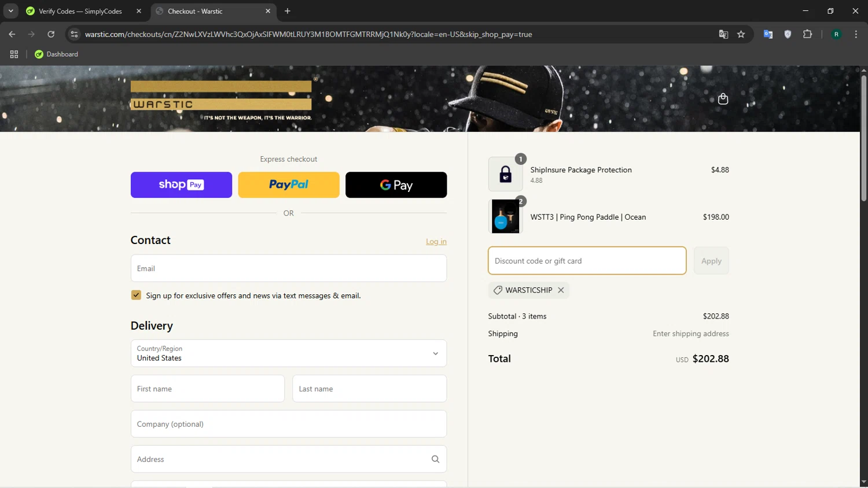Click the browser address bar URL
The width and height of the screenshot is (868, 488).
pyautogui.click(x=308, y=34)
